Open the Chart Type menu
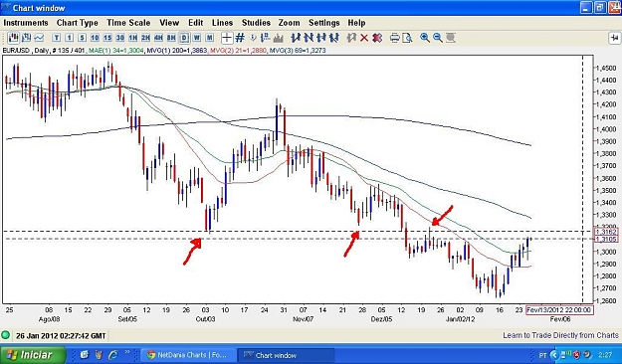 [x=77, y=23]
